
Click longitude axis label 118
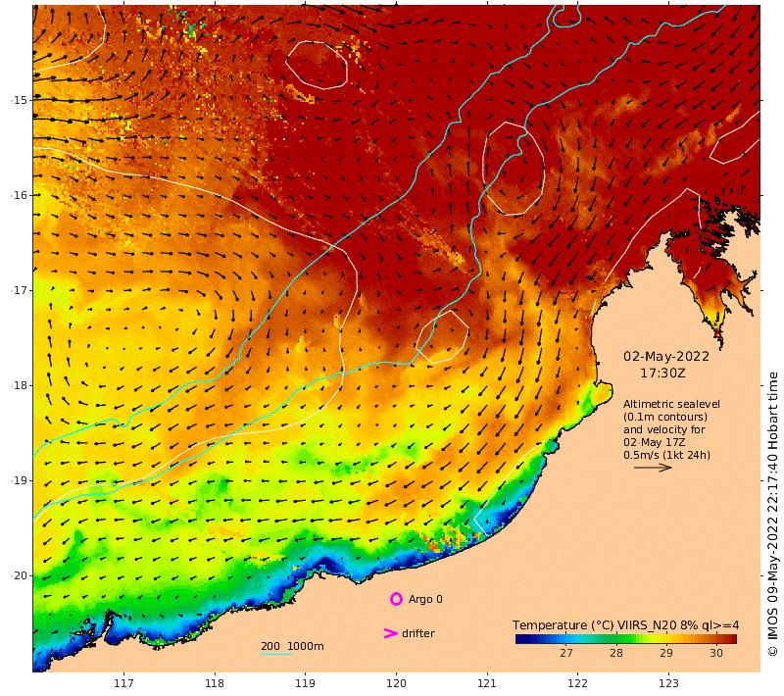click(x=215, y=683)
